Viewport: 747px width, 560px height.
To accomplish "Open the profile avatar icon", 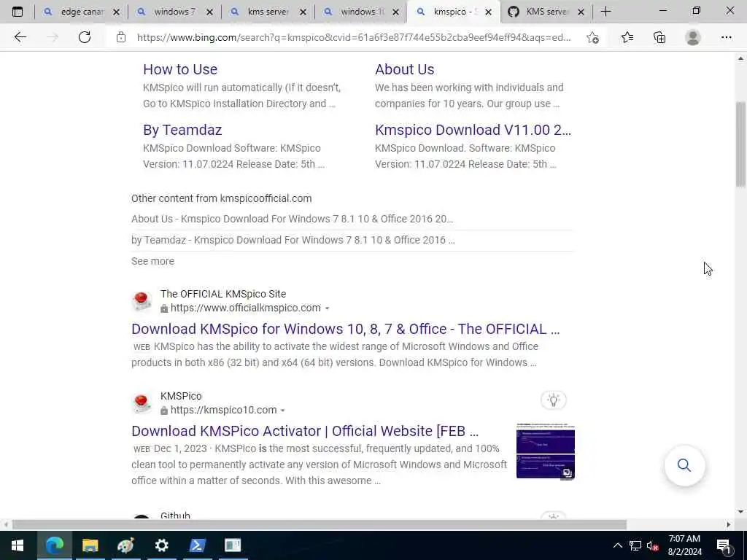I will pyautogui.click(x=693, y=37).
